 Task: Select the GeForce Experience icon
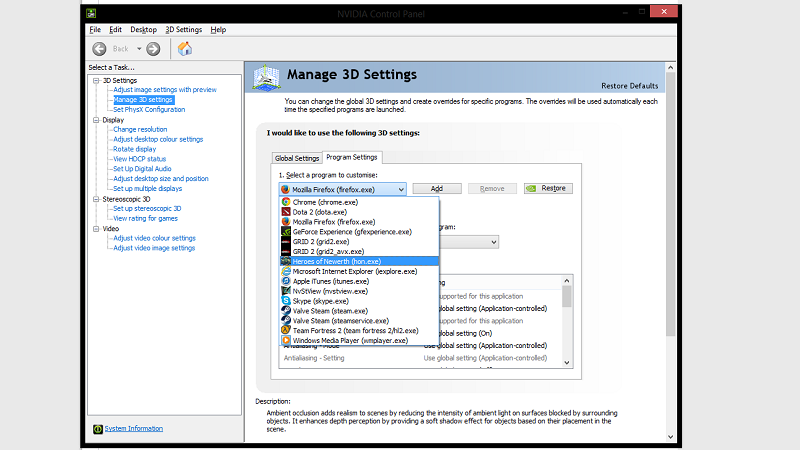point(286,232)
